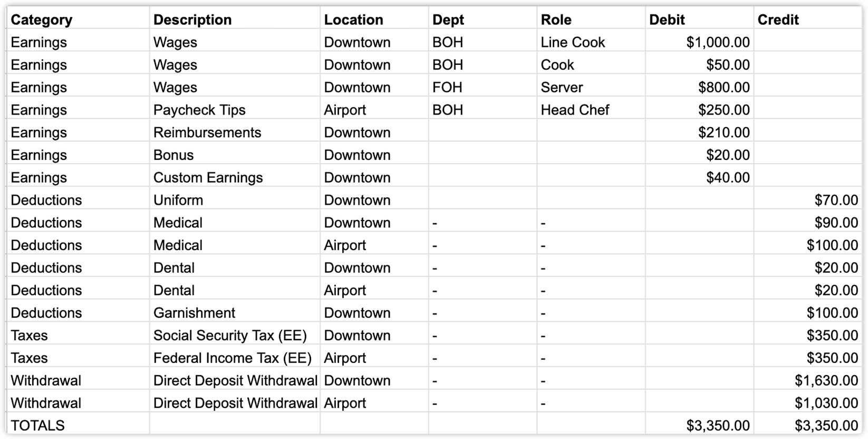This screenshot has height=439, width=868.
Task: Select the Description column header
Action: click(192, 20)
